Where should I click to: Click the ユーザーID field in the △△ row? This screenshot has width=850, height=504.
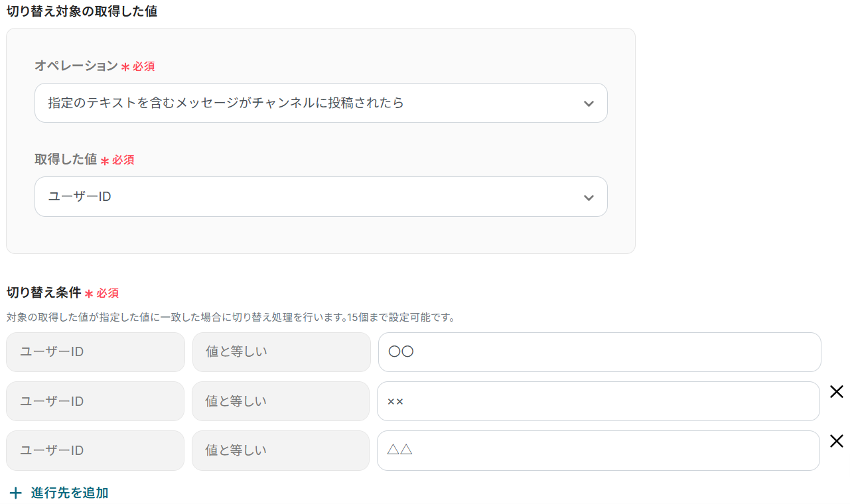[96, 450]
